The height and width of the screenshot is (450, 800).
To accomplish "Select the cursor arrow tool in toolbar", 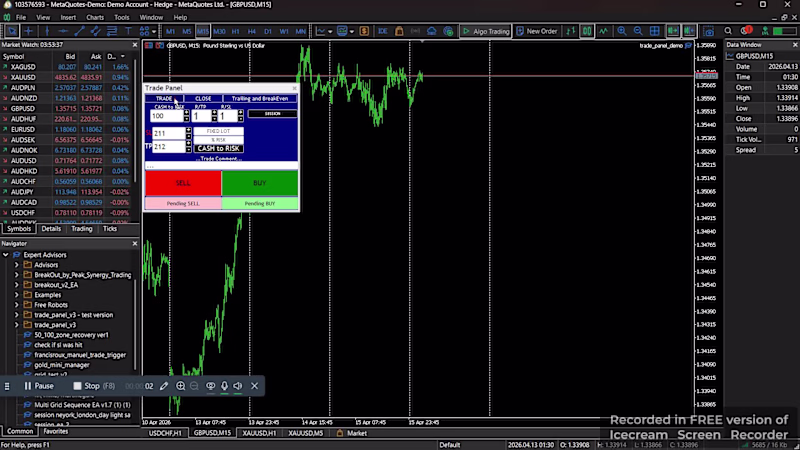I will pos(12,31).
